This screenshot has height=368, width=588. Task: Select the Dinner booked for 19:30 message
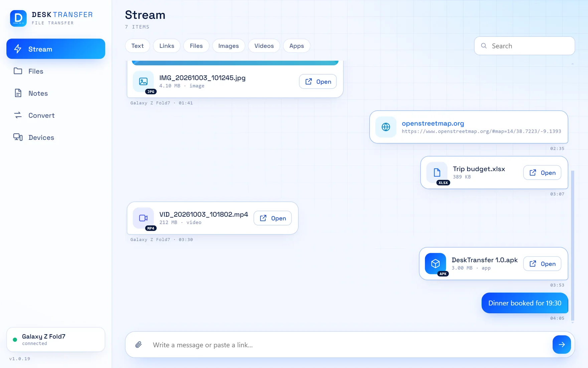pos(525,303)
